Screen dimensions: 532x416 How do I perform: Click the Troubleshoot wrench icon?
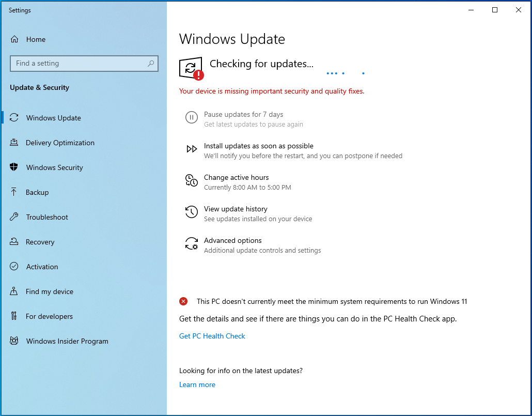14,217
